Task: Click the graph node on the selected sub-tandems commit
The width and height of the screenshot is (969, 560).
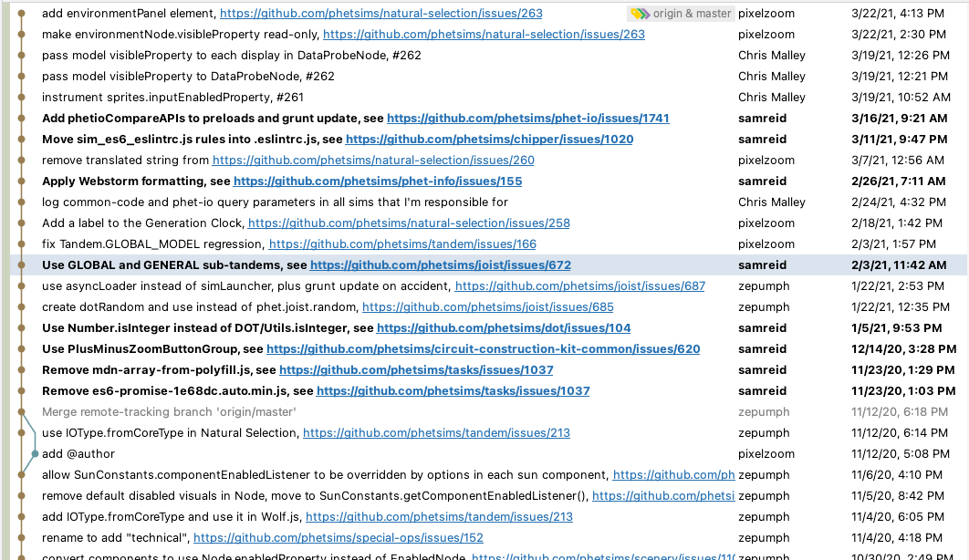Action: (x=21, y=264)
